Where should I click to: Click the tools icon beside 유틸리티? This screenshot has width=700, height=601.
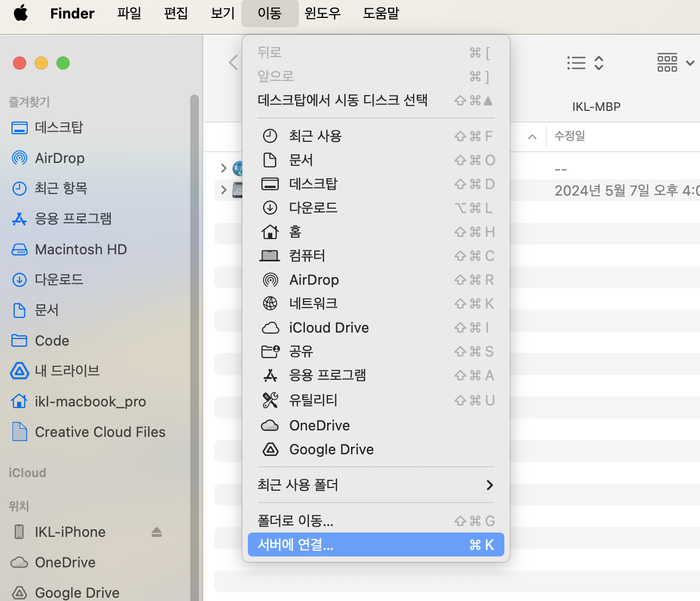click(x=270, y=400)
